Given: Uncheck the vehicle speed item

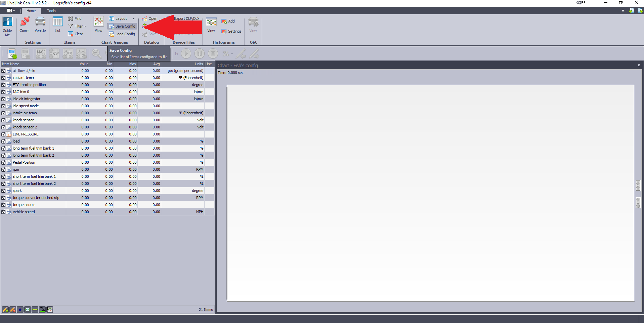Looking at the screenshot, I should click(x=3, y=212).
